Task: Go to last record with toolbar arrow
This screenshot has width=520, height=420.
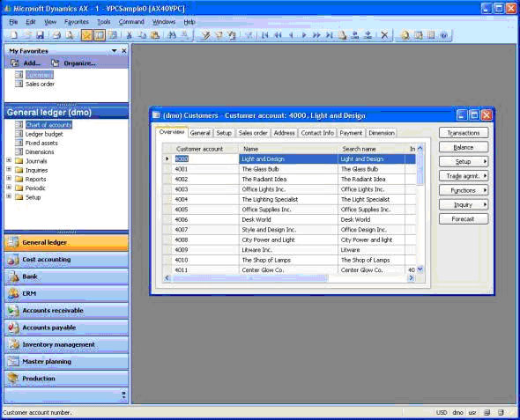Action: pyautogui.click(x=329, y=34)
